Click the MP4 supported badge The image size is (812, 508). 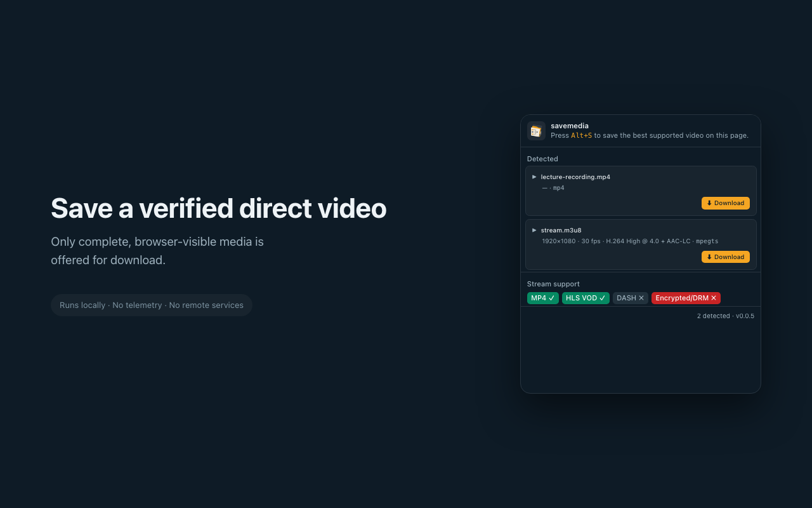point(543,298)
